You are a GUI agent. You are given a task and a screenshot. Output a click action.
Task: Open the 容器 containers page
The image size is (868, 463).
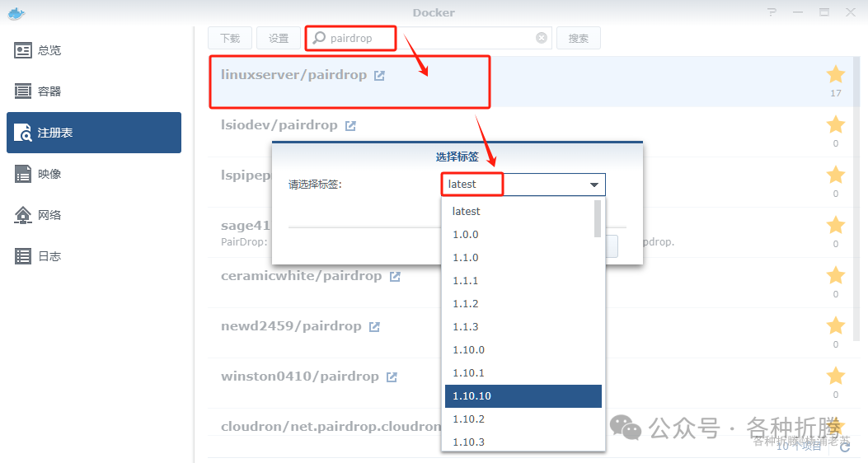tap(93, 91)
